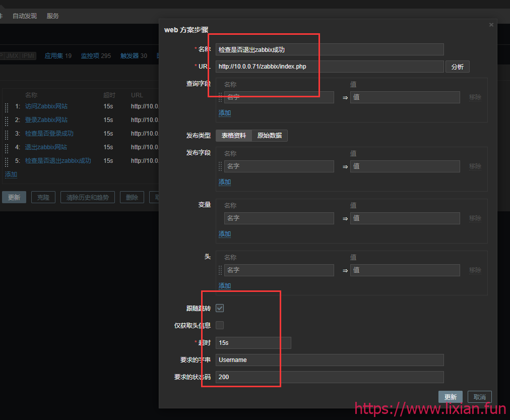Click the dialog 更新 update button
Screen dimensions: 510x420
point(451,397)
